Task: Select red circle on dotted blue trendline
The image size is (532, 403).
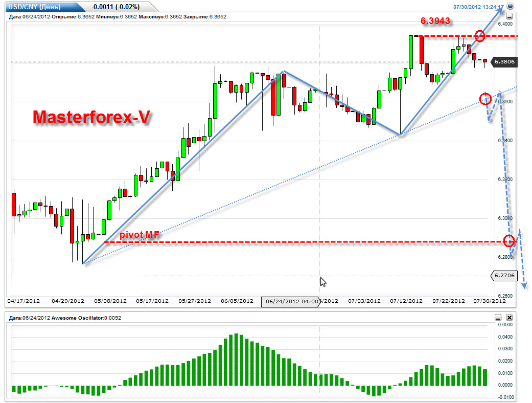Action: click(485, 99)
